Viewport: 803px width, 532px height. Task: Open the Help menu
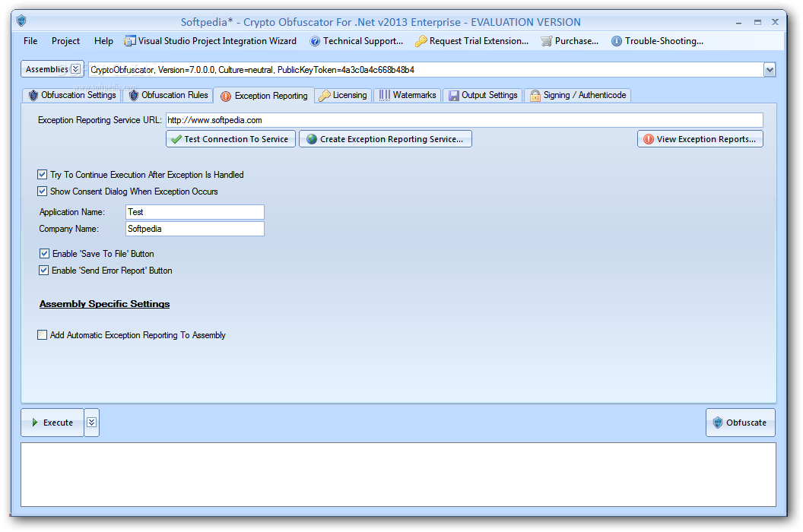pos(103,41)
